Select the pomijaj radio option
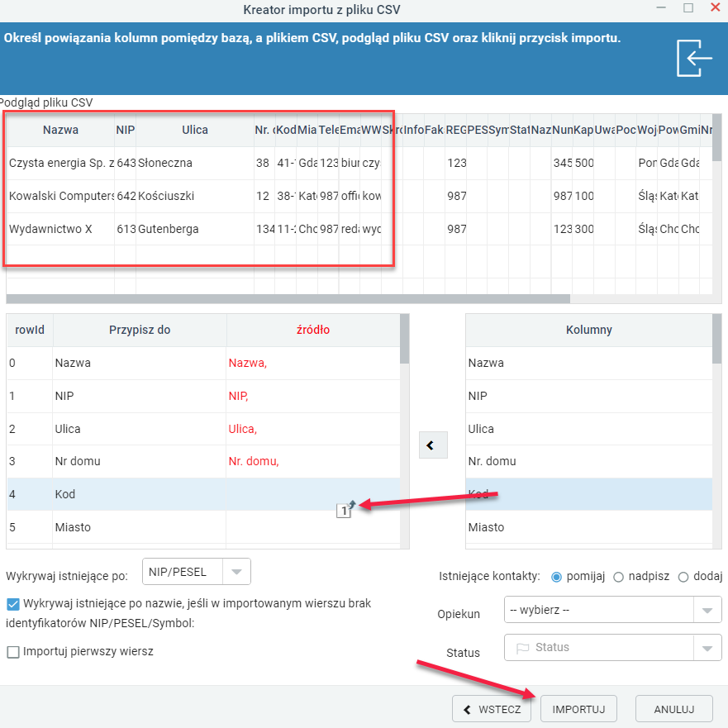This screenshot has height=728, width=728. pos(556,577)
